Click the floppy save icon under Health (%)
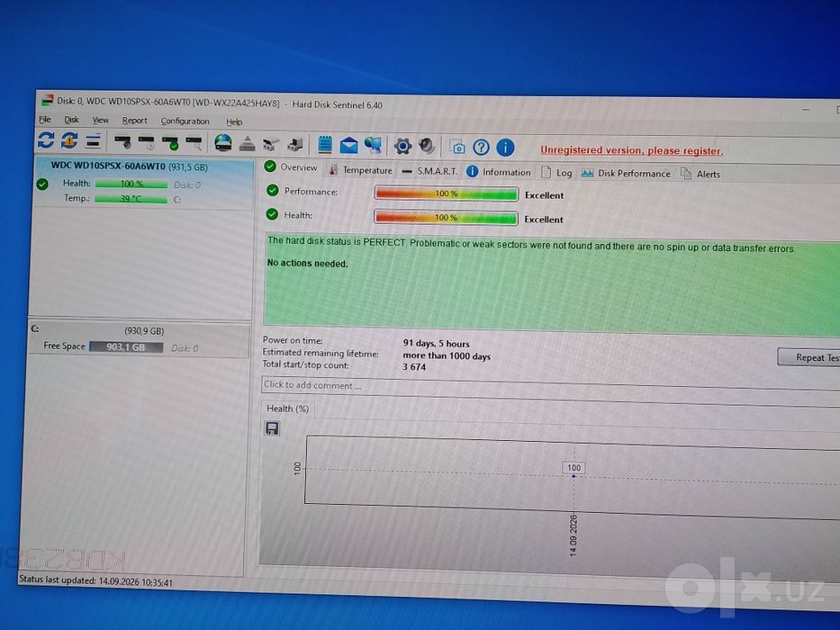Viewport: 840px width, 630px height. pos(272,428)
